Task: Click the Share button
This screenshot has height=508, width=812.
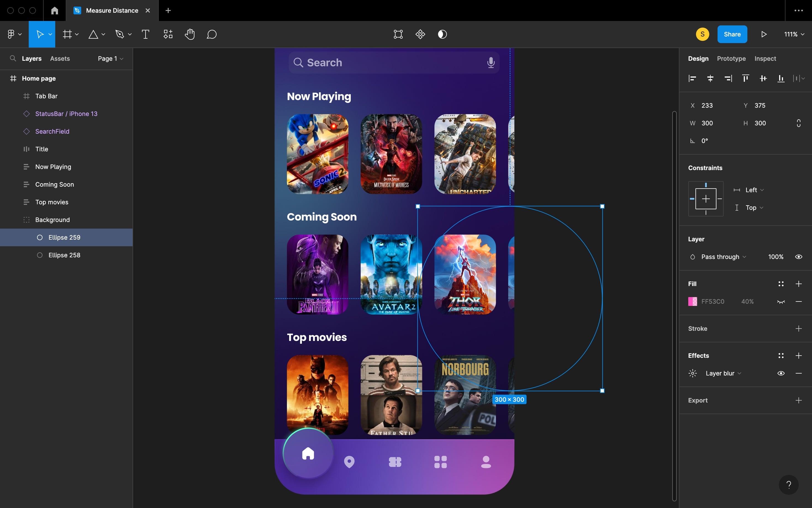Action: (x=732, y=34)
